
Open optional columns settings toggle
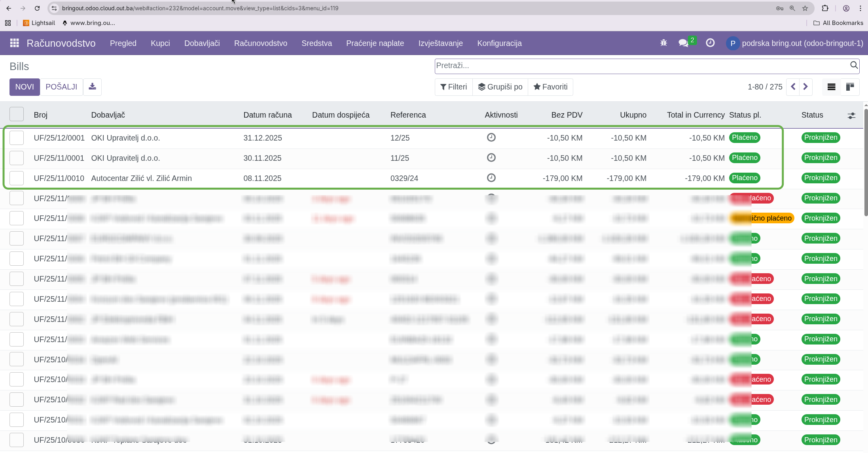coord(851,116)
